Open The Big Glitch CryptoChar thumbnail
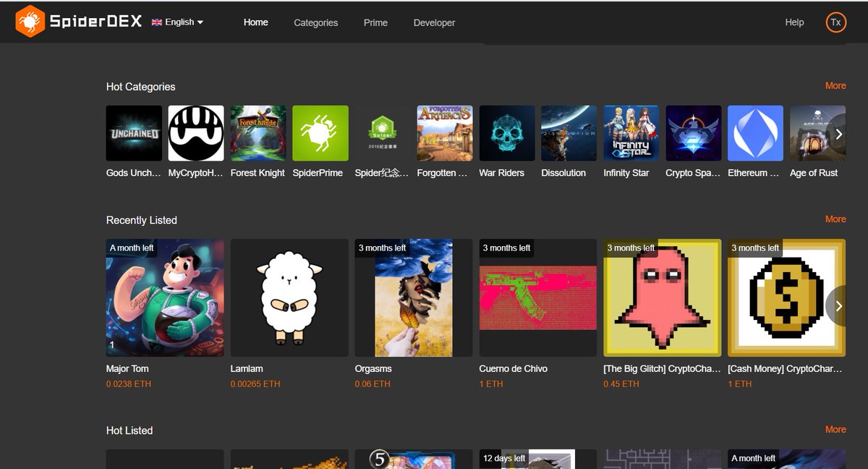 pos(663,297)
